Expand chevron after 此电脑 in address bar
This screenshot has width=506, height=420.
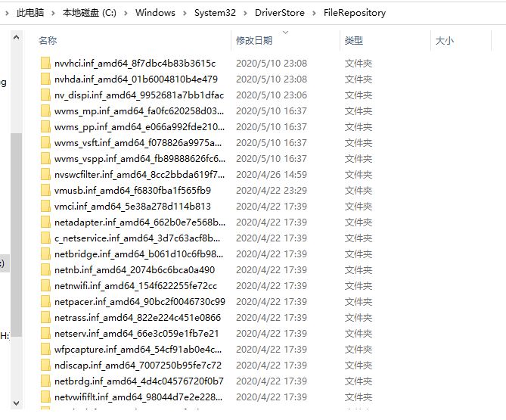pyautogui.click(x=53, y=13)
